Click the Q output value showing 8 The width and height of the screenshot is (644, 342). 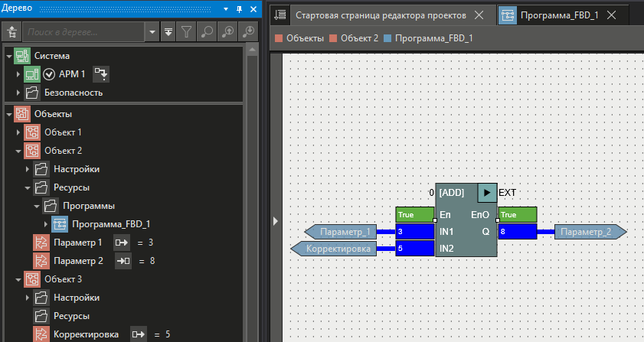pyautogui.click(x=518, y=232)
